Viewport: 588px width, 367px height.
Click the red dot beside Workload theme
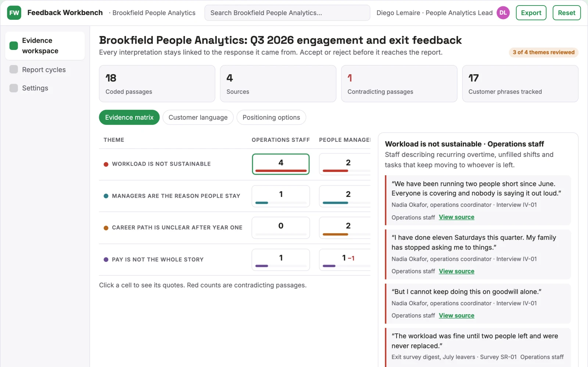tap(106, 164)
